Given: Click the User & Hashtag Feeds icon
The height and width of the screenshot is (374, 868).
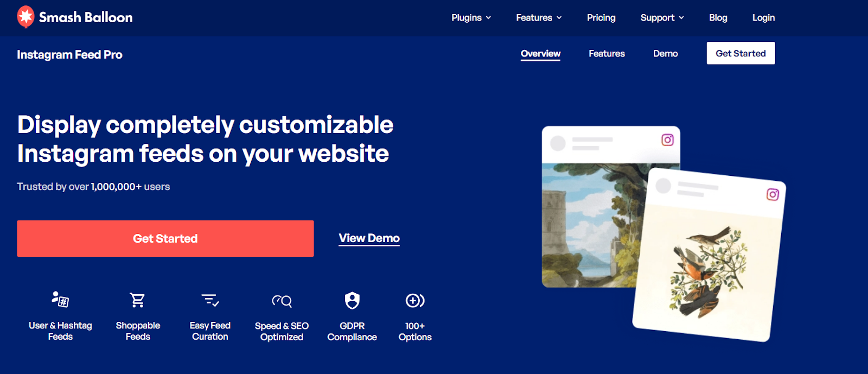Looking at the screenshot, I should (x=60, y=299).
